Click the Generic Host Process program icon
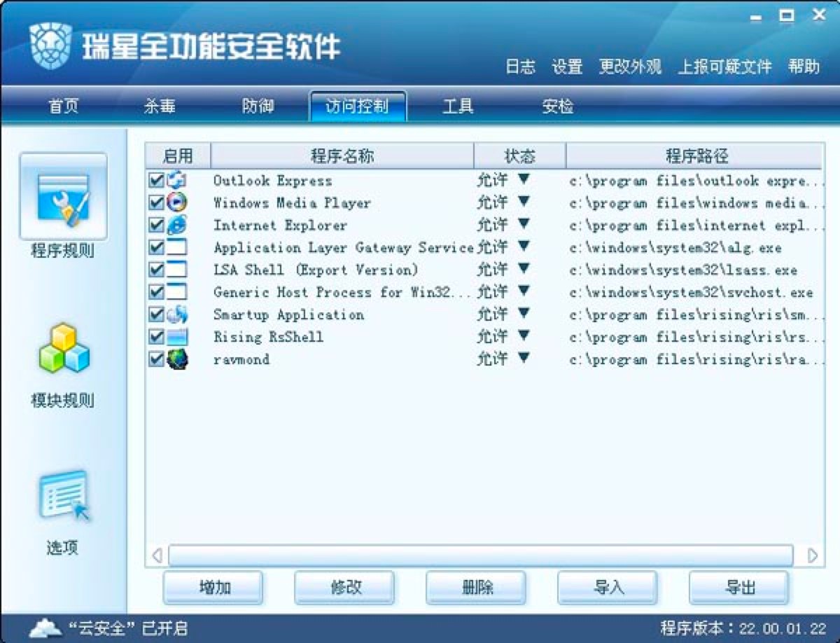 [x=177, y=293]
